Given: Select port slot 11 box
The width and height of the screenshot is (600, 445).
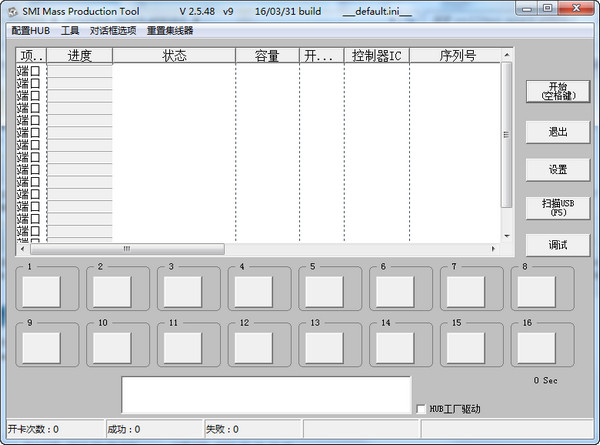Looking at the screenshot, I should [x=183, y=348].
